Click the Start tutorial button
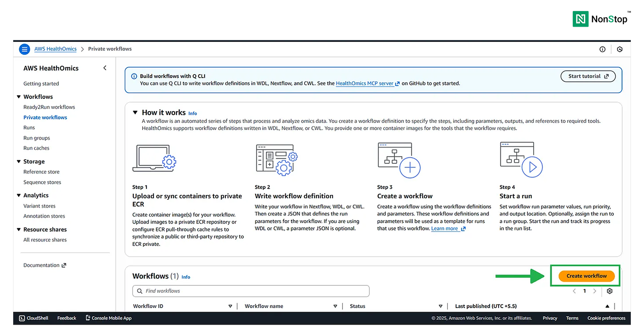644x336 pixels. pos(588,76)
